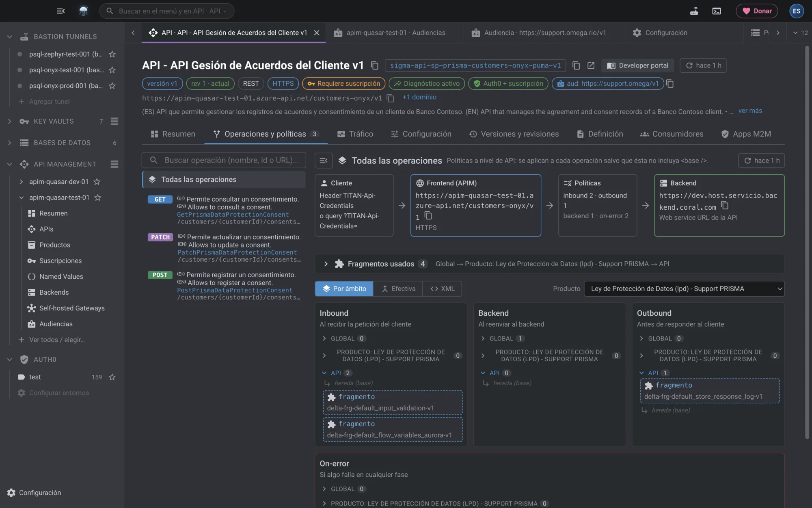Viewport: 812px width, 508px height.
Task: Collapse the operations list panel icon
Action: point(324,161)
